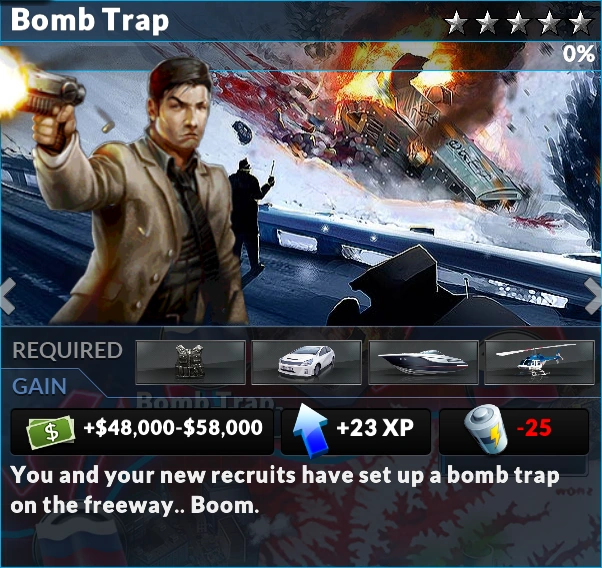Select the REQUIRED tab label

[68, 350]
